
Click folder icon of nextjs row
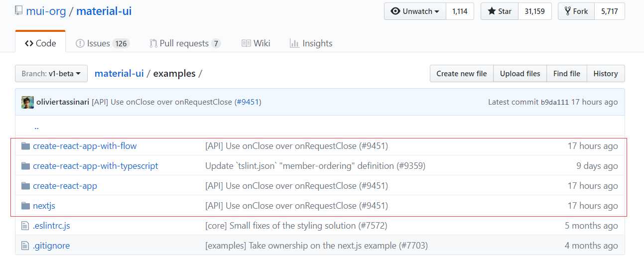click(x=26, y=206)
